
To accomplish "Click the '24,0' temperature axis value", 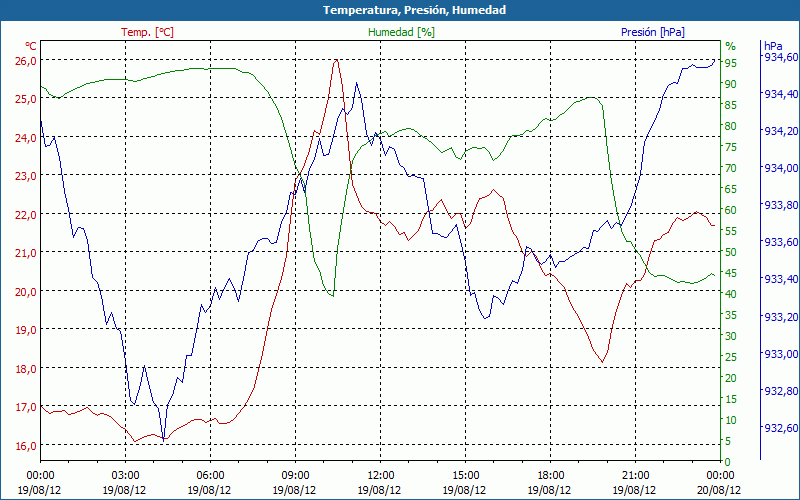I will 26,138.
